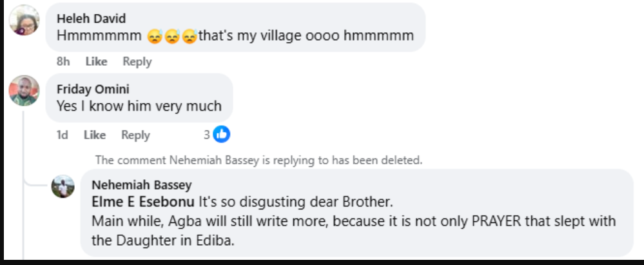Image resolution: width=644 pixels, height=265 pixels.
Task: Open Friday Omini's profile name link
Action: (x=93, y=90)
